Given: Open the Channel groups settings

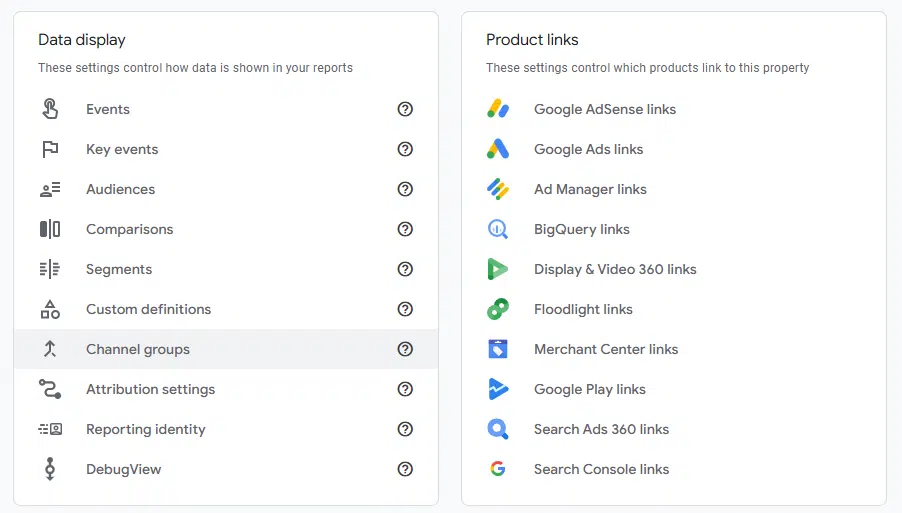Looking at the screenshot, I should coord(138,349).
